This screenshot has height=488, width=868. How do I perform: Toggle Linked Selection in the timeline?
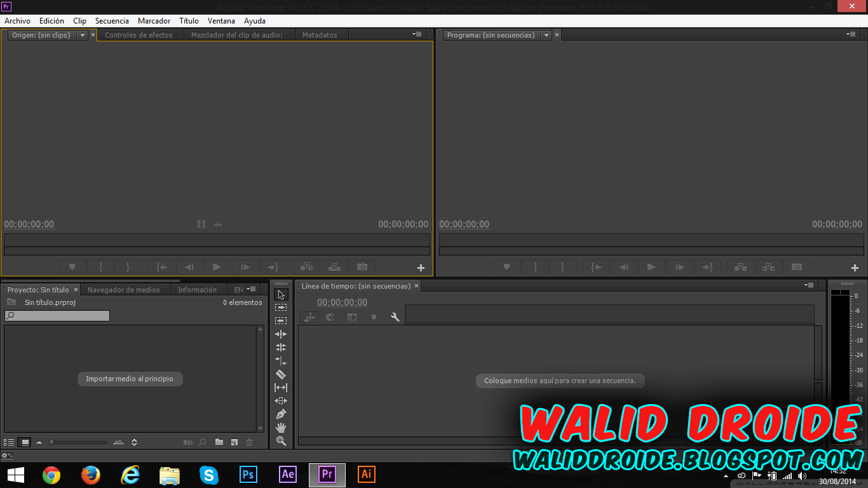pos(352,317)
